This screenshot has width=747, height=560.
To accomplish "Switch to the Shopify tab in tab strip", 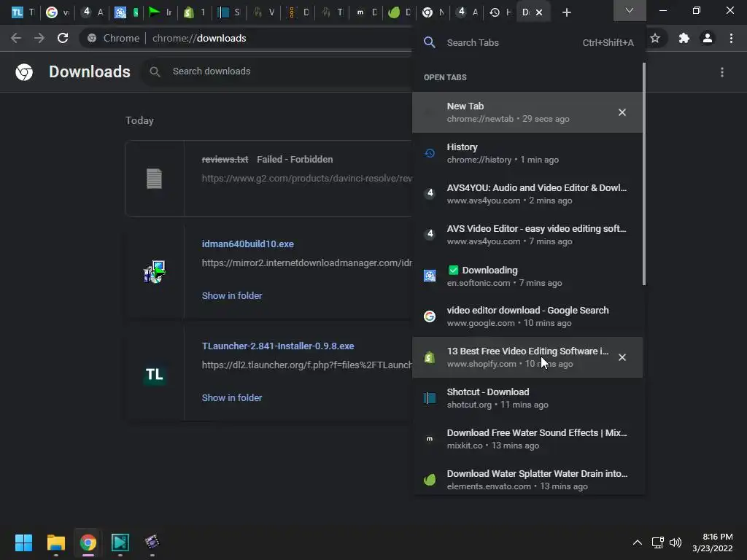I will tap(194, 12).
